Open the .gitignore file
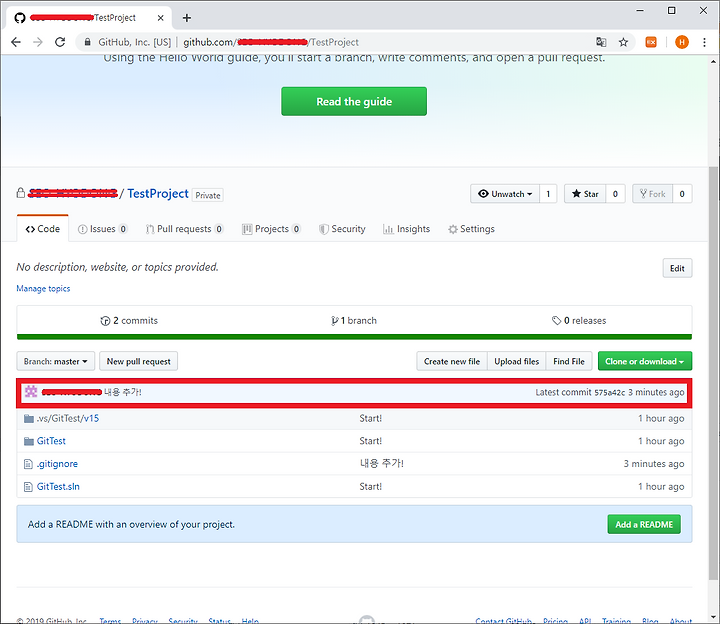This screenshot has width=720, height=624. [x=57, y=464]
